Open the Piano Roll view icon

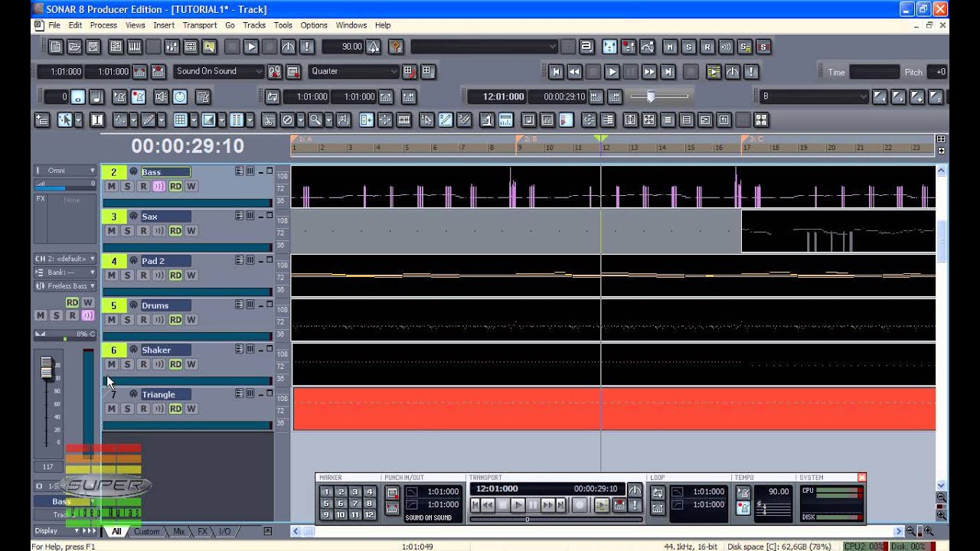[135, 47]
